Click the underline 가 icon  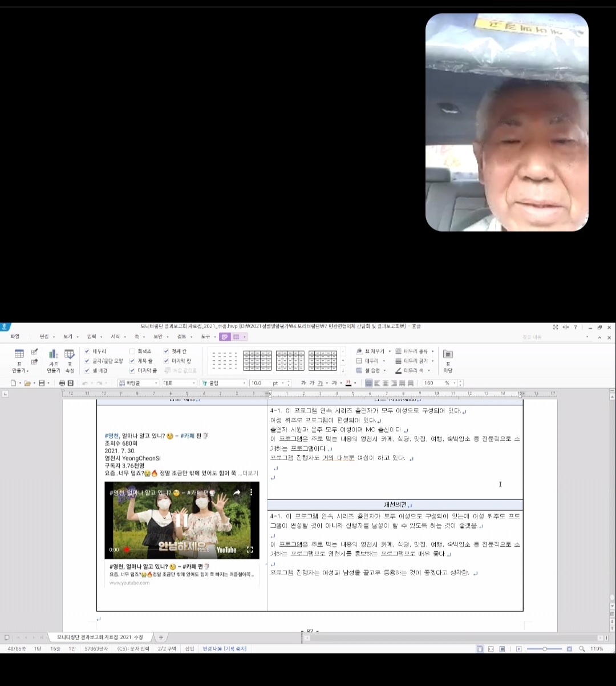[320, 383]
